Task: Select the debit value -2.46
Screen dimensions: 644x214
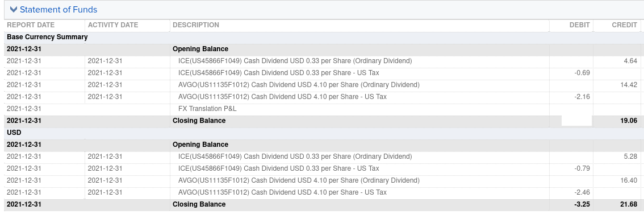Action: [583, 192]
